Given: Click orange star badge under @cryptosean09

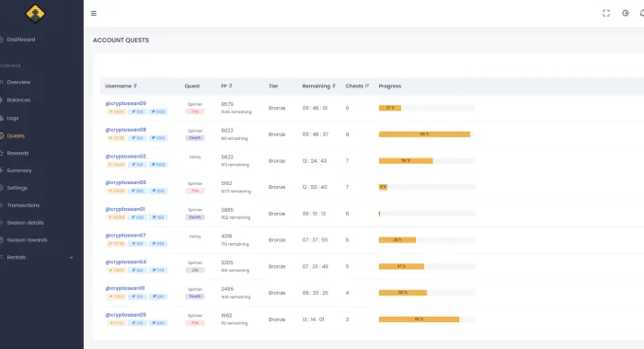Looking at the screenshot, I should (x=117, y=111).
